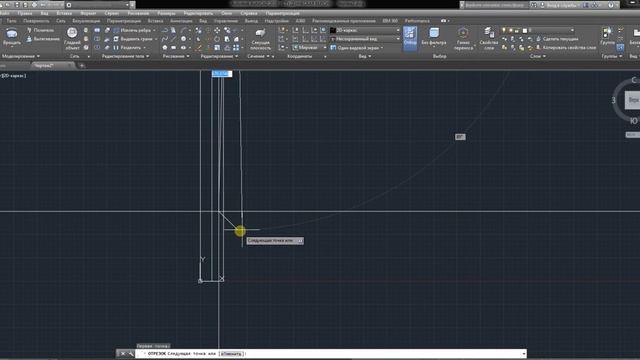Image resolution: width=640 pixels, height=360 pixels.
Task: Click Выдавить грани (Extrude faces) tool
Action: (x=135, y=39)
